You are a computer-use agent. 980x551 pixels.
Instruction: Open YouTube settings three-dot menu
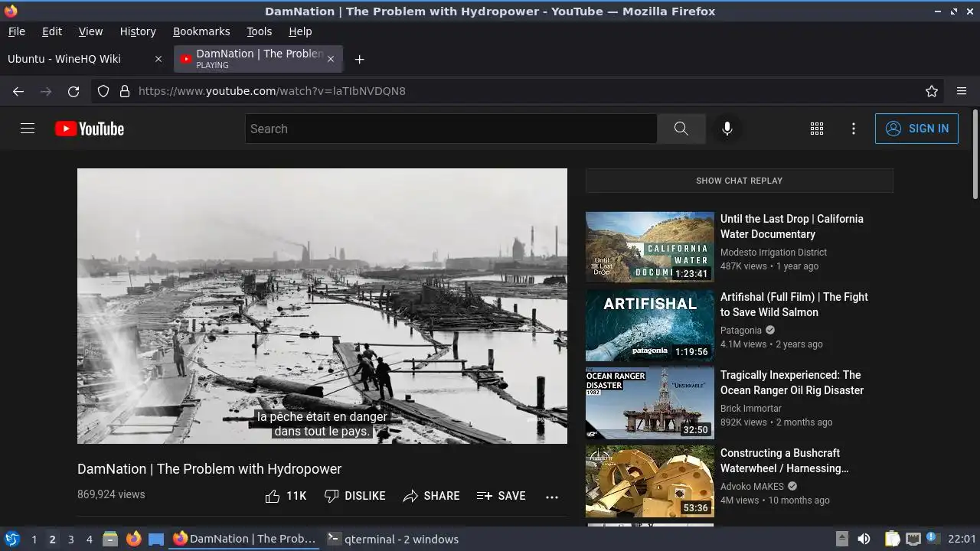click(854, 129)
